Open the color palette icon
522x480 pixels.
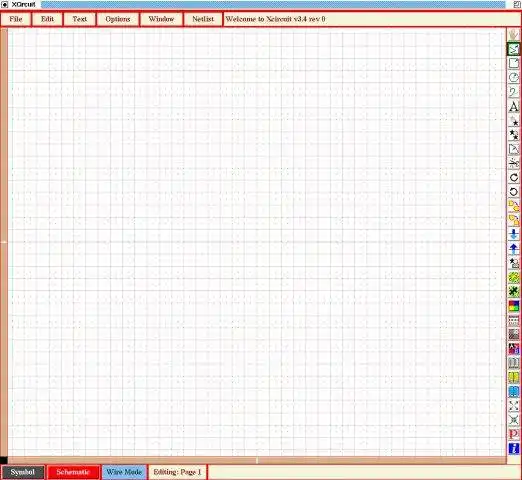click(514, 306)
